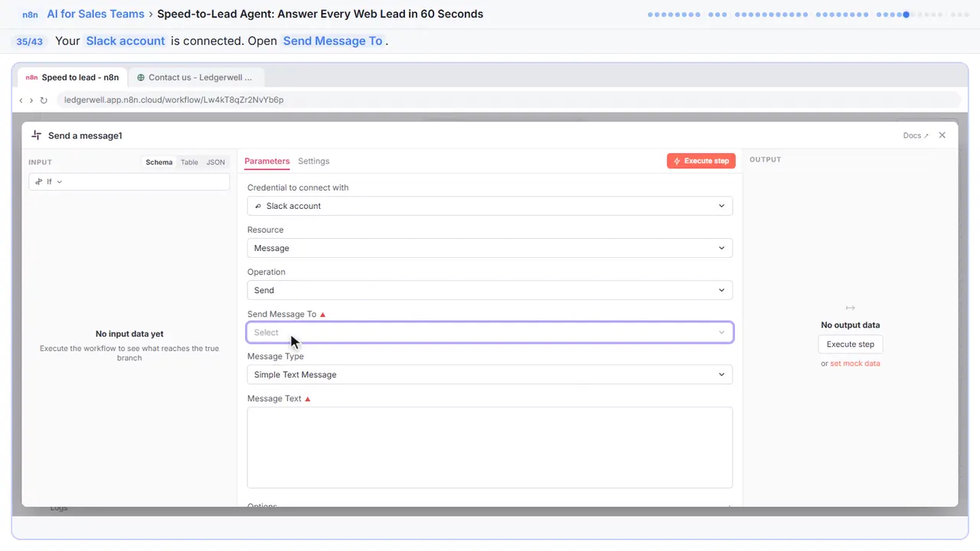The height and width of the screenshot is (551, 980).
Task: Open the Send Message To select dropdown
Action: tap(490, 332)
